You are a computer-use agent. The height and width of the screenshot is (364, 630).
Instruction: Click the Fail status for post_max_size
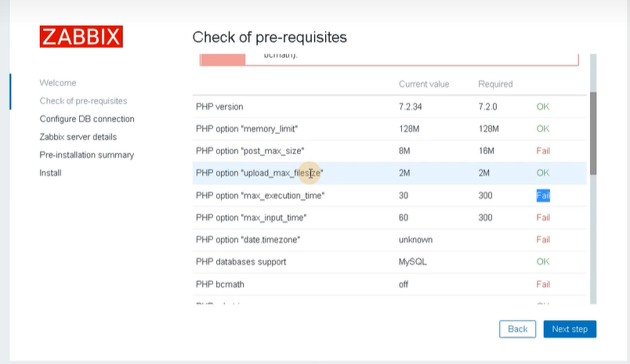tap(543, 151)
